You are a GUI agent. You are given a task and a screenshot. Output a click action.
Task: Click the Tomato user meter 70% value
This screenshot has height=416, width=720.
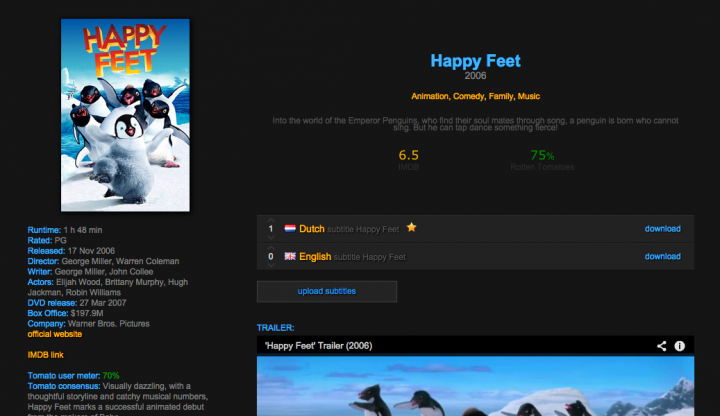pyautogui.click(x=111, y=376)
